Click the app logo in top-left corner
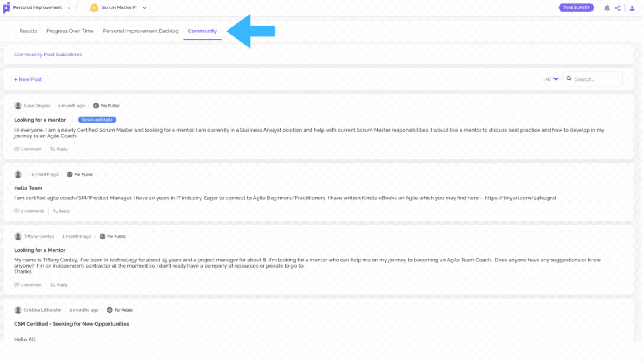The height and width of the screenshot is (362, 644). tap(6, 8)
